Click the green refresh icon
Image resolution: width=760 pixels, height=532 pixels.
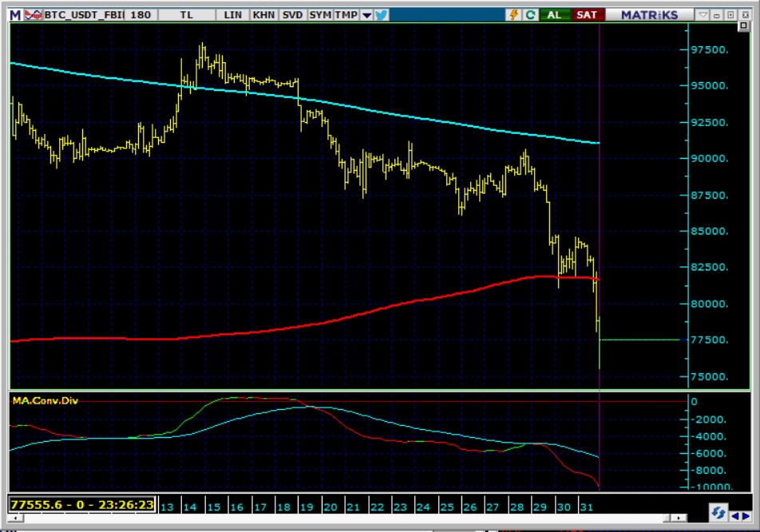tap(530, 15)
